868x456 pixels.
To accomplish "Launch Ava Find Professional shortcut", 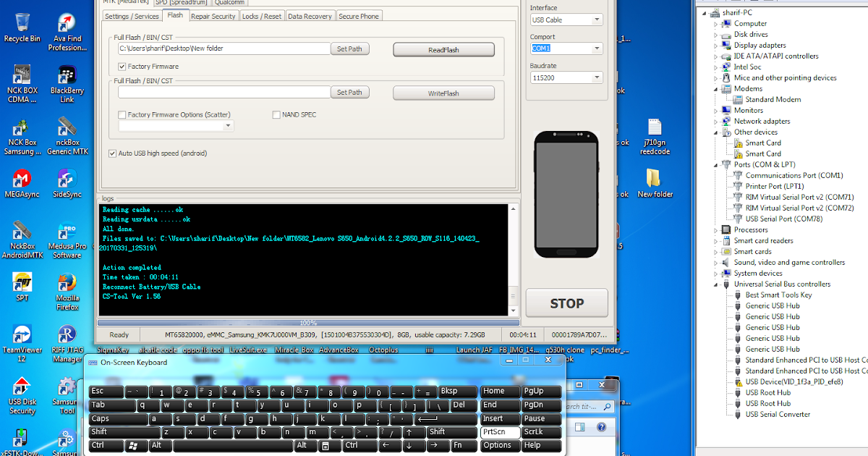I will [67, 32].
